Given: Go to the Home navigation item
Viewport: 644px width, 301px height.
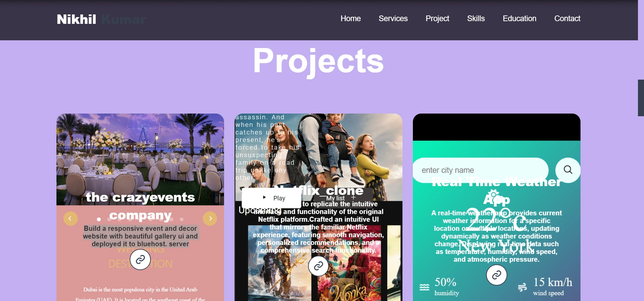Looking at the screenshot, I should [350, 18].
